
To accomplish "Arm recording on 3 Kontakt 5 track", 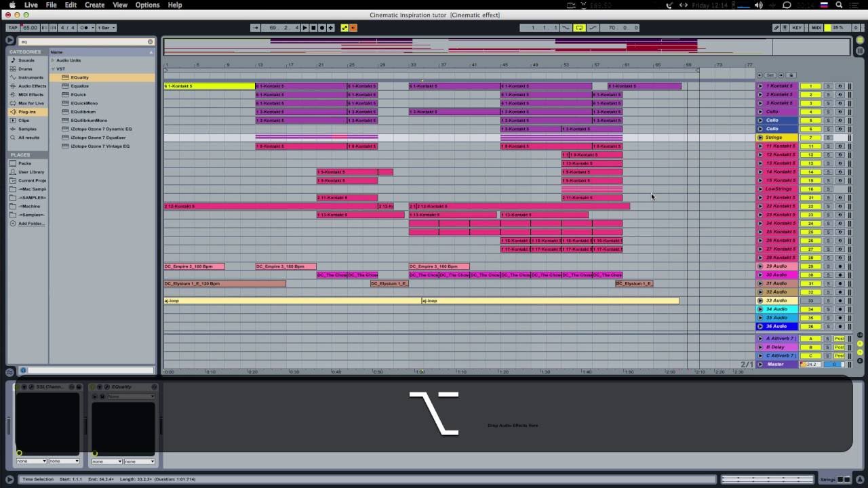I will pyautogui.click(x=840, y=103).
